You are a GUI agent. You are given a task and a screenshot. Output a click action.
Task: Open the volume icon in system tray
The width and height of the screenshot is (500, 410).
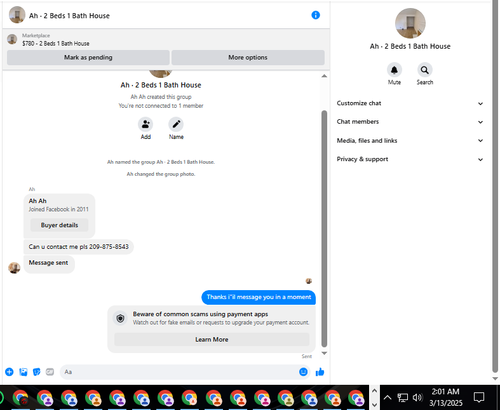417,397
